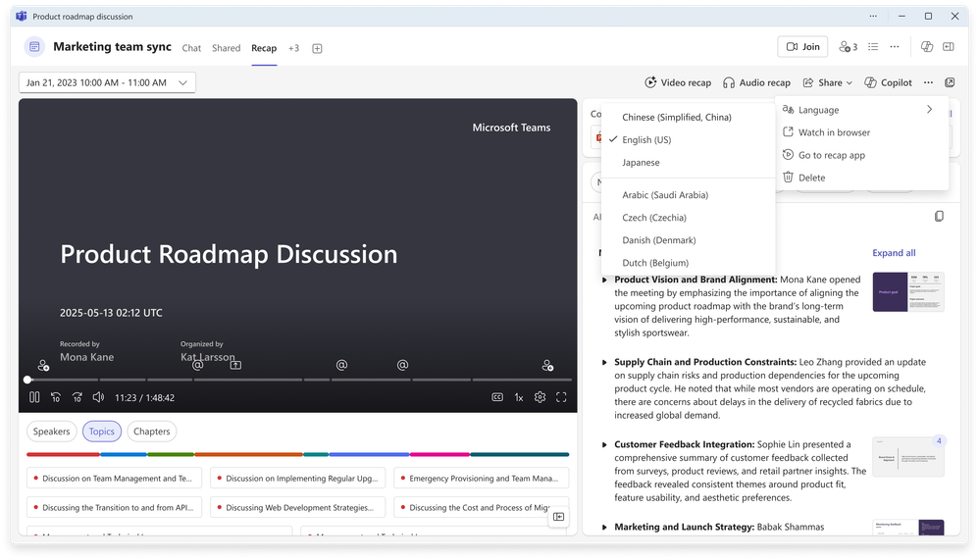
Task: Click the pink segment of the topics bar
Action: point(439,454)
